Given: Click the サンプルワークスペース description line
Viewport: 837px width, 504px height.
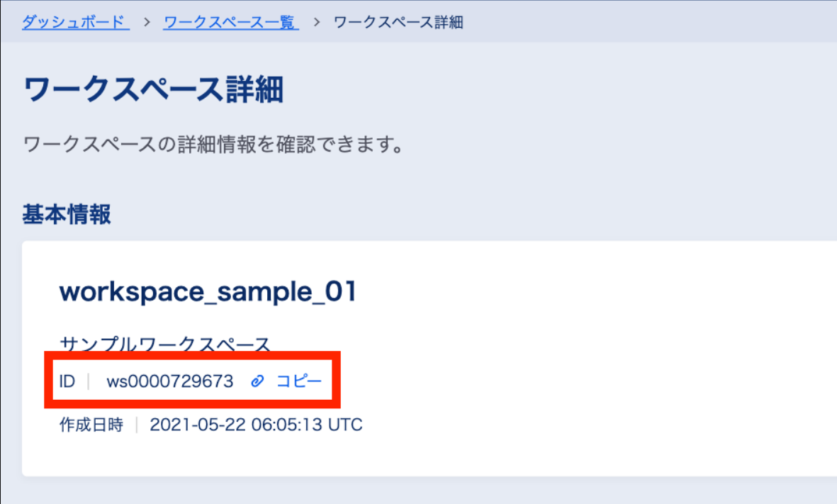Looking at the screenshot, I should coord(165,345).
